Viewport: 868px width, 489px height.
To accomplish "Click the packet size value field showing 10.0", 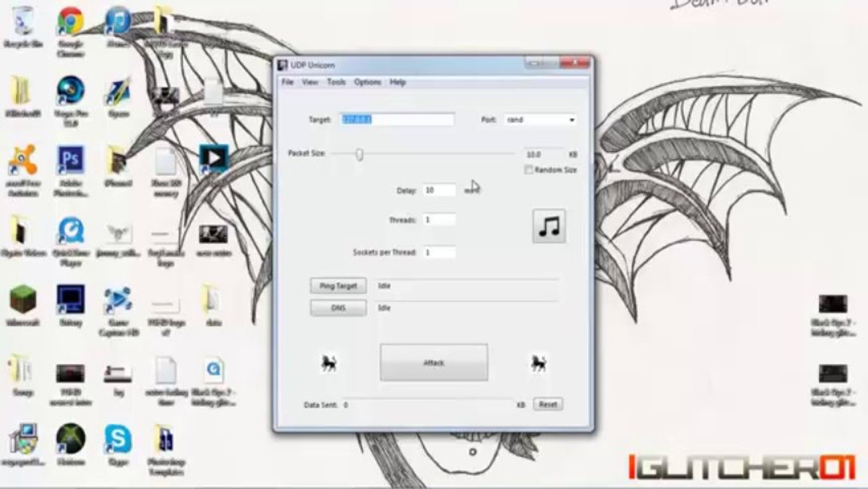I will (543, 155).
